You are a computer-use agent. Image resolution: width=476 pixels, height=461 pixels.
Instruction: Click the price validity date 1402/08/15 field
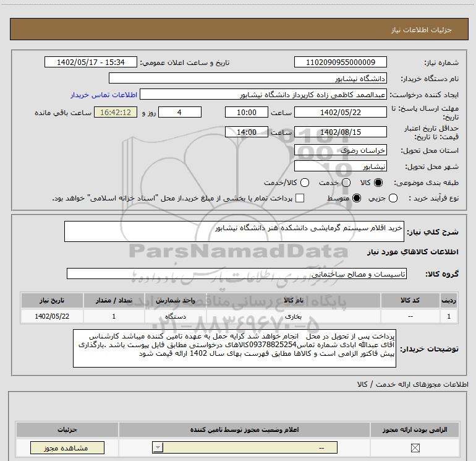tap(340, 132)
